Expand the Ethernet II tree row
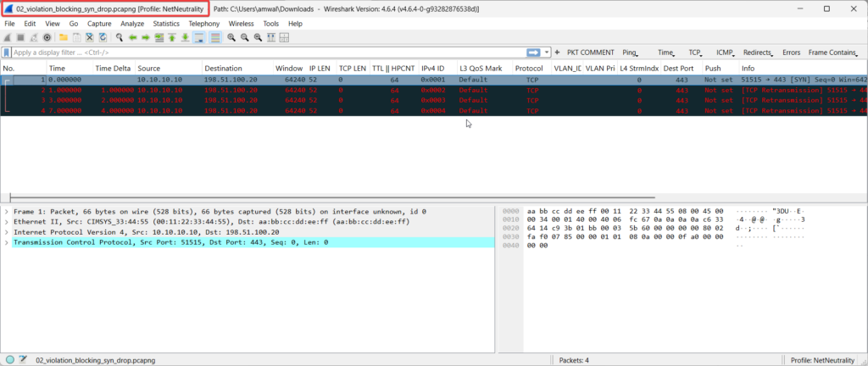Viewport: 868px width, 366px height. point(7,221)
